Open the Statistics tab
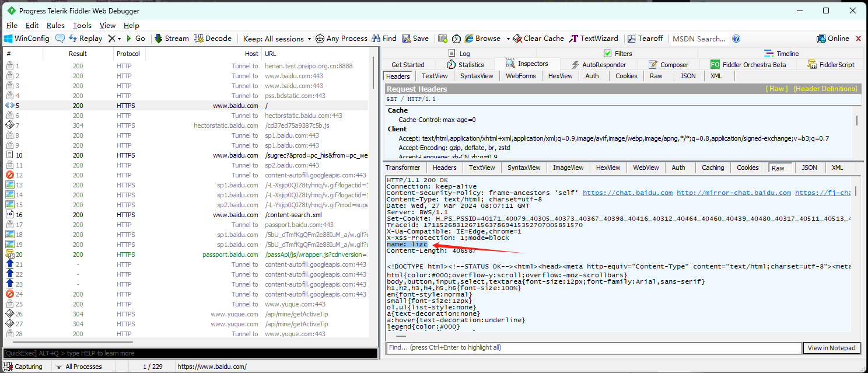This screenshot has width=868, height=373. [x=465, y=65]
